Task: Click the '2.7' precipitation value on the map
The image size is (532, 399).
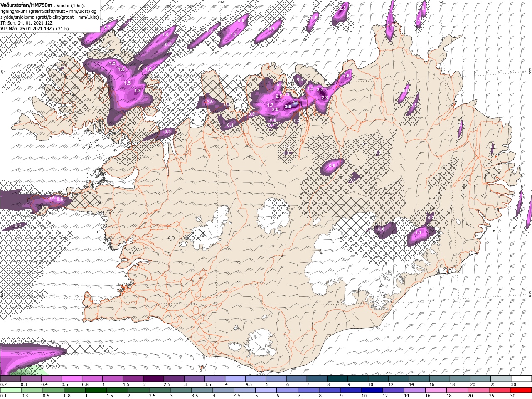Action: coord(320,90)
